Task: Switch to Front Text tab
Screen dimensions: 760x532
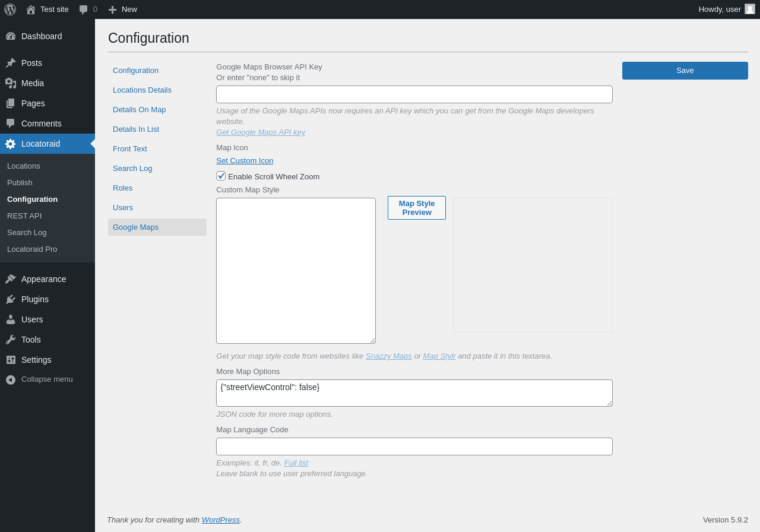Action: coord(157,148)
